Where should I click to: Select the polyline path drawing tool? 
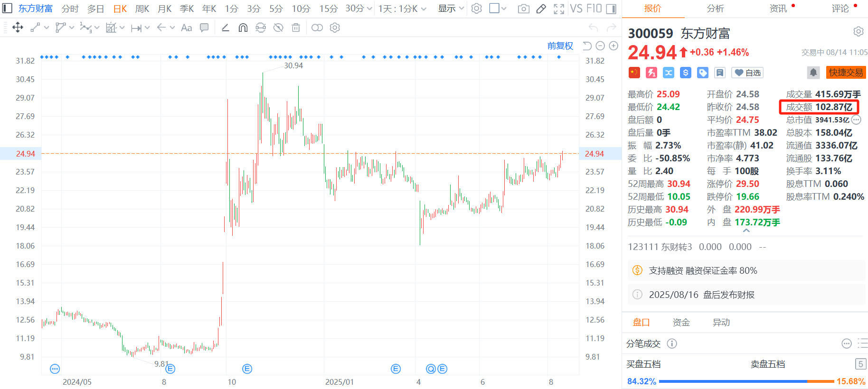(x=60, y=28)
